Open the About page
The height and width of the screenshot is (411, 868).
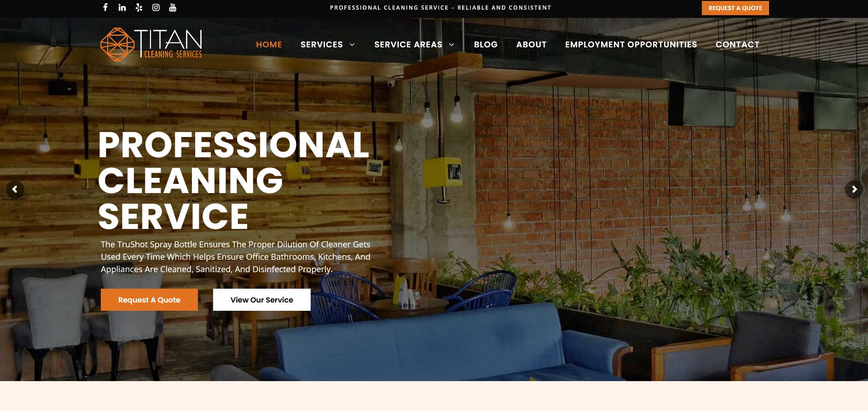(x=531, y=45)
